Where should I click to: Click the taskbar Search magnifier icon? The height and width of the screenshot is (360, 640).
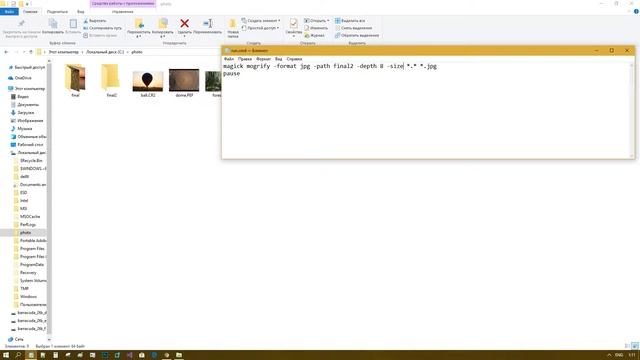point(18,355)
